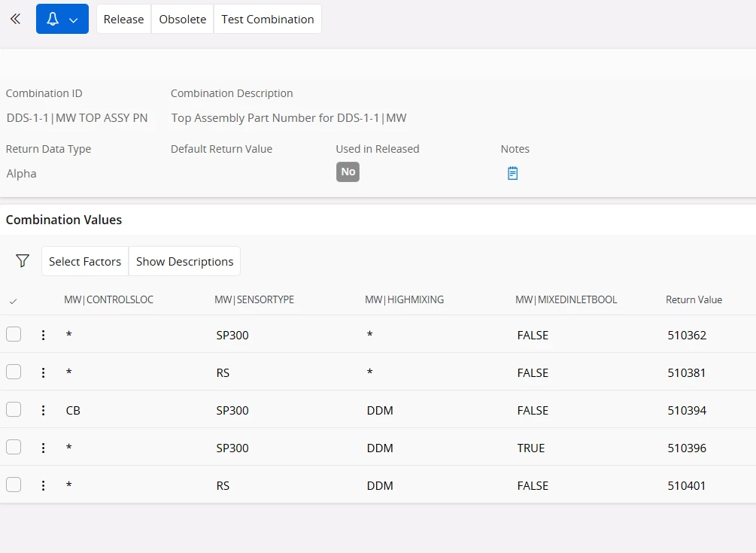Open the filter funnel for Combination Values

[x=23, y=261]
